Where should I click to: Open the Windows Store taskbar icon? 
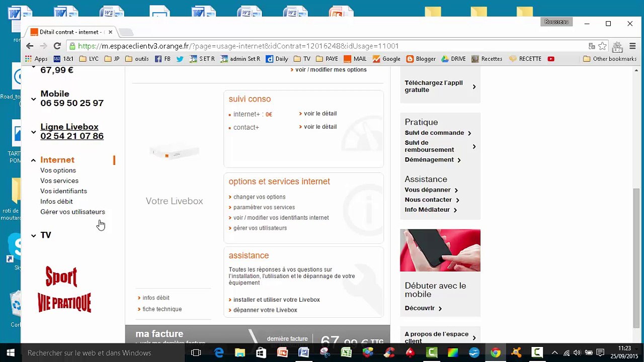coord(261,353)
